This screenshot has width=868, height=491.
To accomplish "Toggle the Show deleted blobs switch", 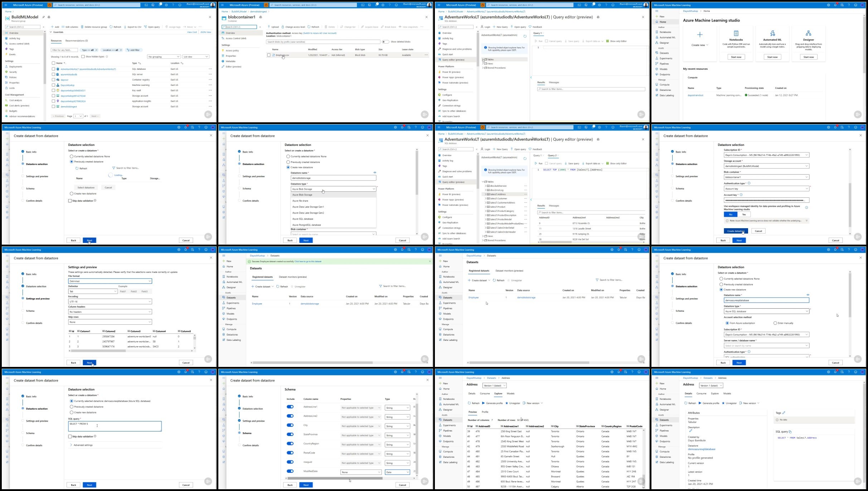I will [x=385, y=42].
